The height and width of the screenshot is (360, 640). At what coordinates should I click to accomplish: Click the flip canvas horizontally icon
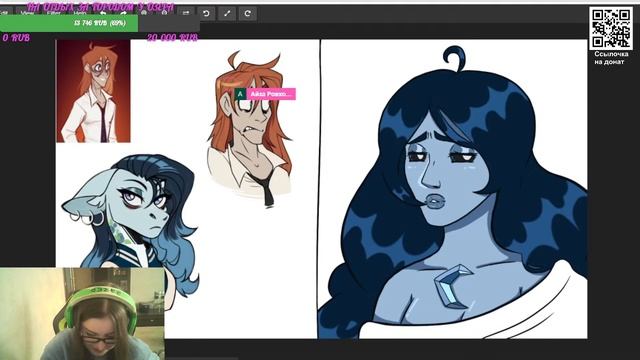(x=186, y=13)
